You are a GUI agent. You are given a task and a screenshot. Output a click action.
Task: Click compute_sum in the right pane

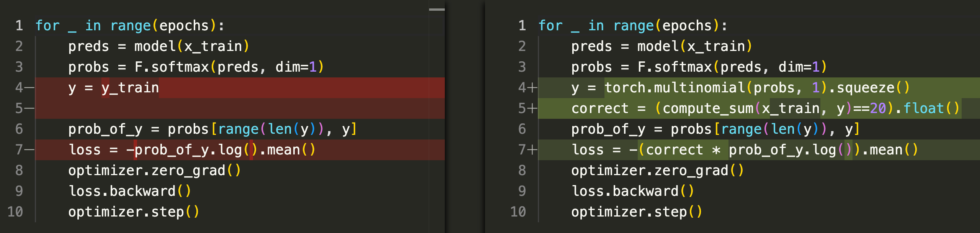pos(708,108)
